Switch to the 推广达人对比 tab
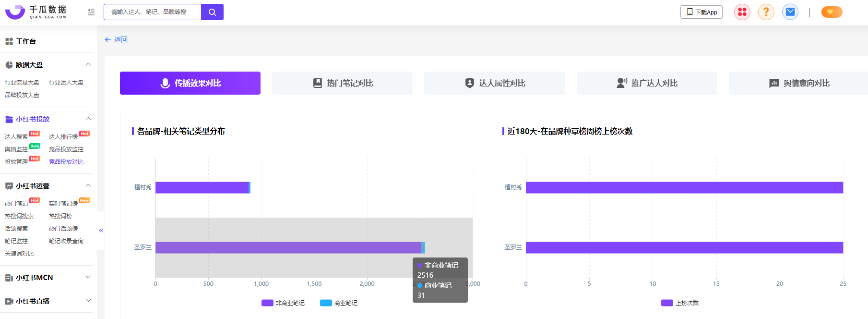 coord(647,83)
